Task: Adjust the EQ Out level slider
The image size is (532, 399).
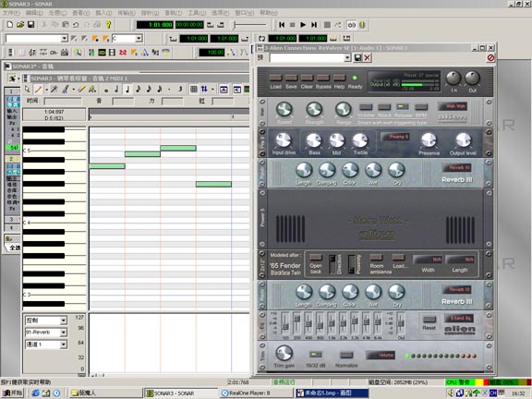Action: coord(401,324)
